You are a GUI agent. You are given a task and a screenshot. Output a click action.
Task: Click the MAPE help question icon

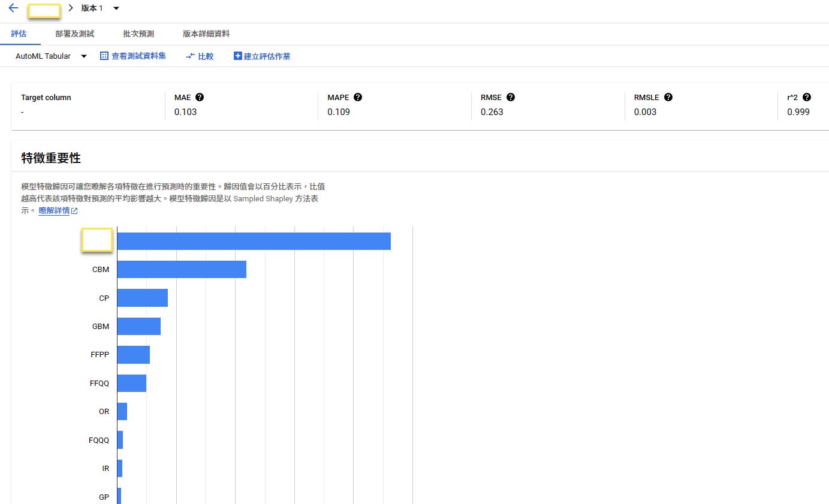(358, 97)
